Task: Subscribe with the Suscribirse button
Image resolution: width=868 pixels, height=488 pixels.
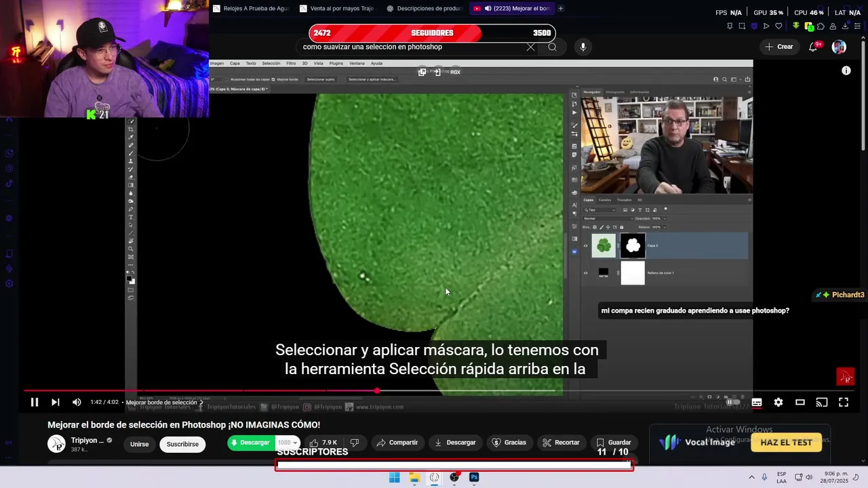Action: click(x=182, y=444)
